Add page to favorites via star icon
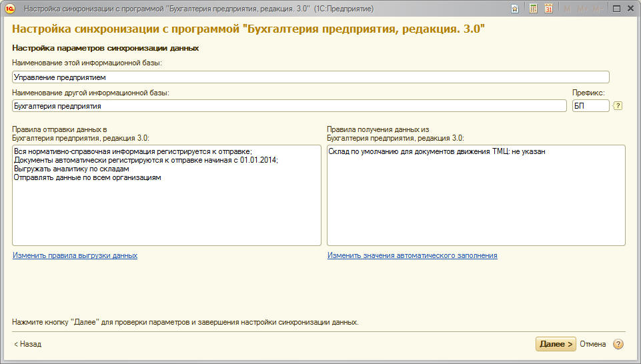This screenshot has height=364, width=641. (515, 9)
